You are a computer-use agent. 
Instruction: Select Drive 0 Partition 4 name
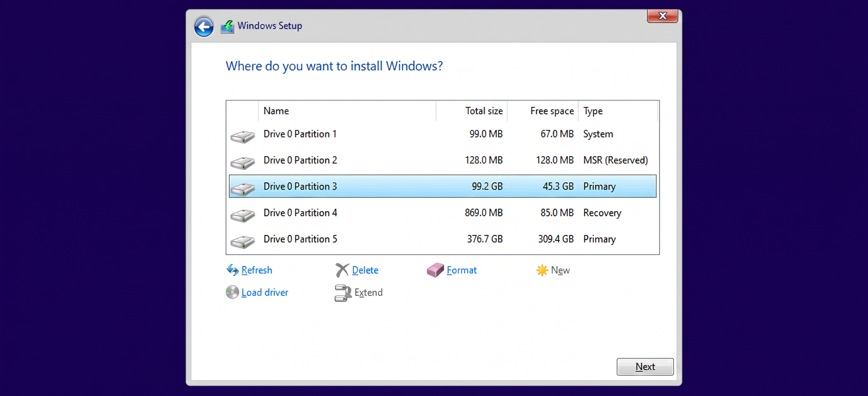(x=300, y=213)
